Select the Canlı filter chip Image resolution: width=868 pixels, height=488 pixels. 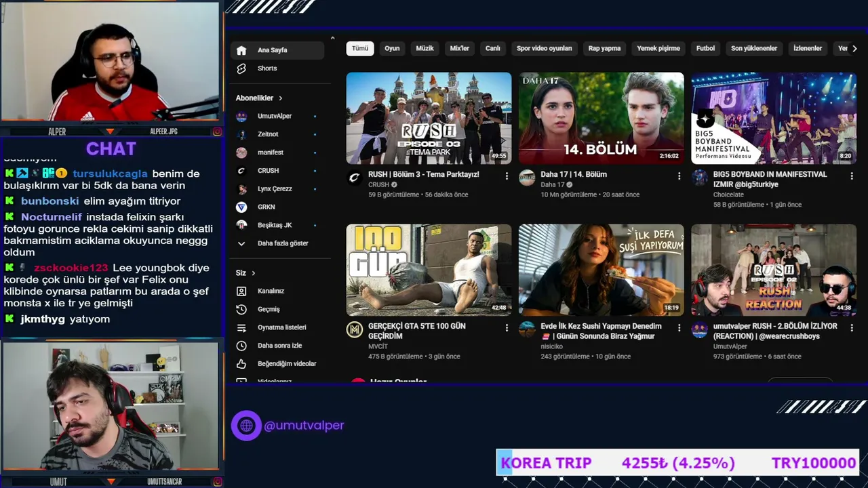pyautogui.click(x=493, y=49)
